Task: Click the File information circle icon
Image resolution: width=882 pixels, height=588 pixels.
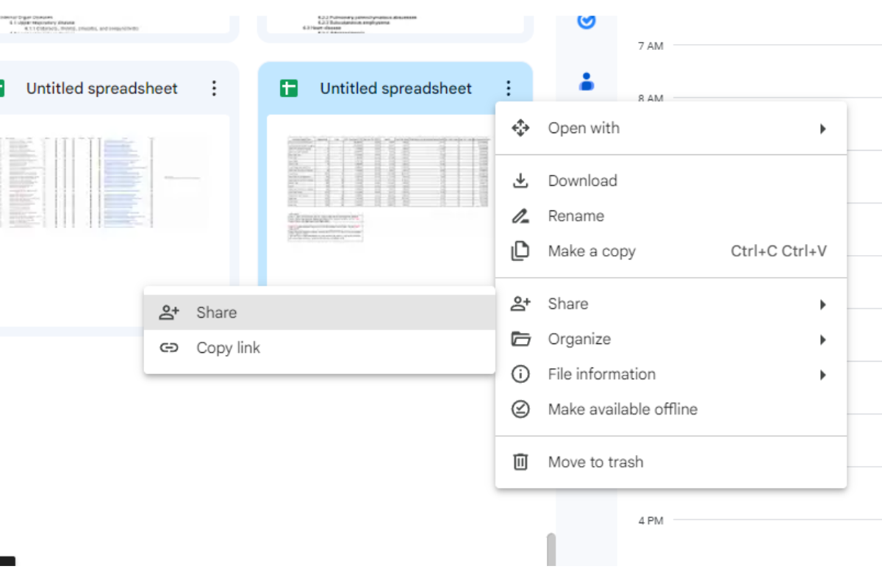Action: [x=520, y=374]
